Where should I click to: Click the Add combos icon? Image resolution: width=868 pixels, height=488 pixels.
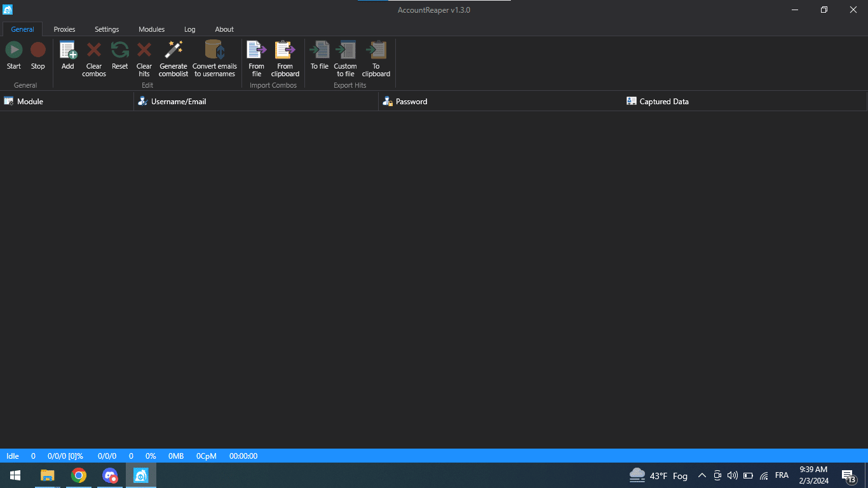(x=68, y=50)
